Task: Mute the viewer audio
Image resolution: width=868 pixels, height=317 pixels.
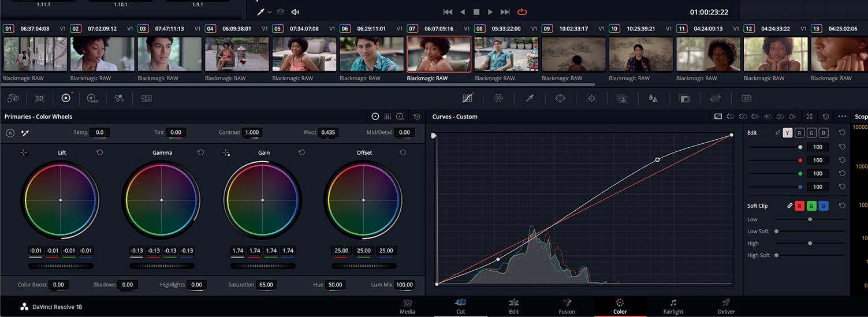Action: coord(295,12)
